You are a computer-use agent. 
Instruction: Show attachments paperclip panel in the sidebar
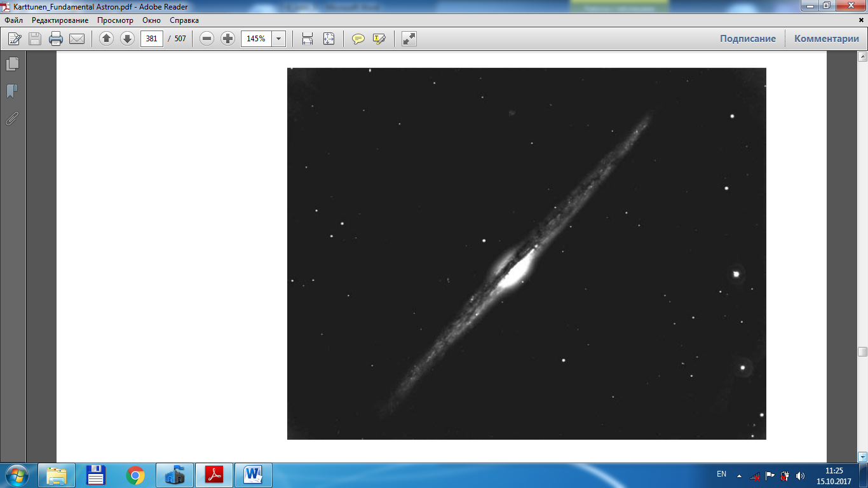click(12, 119)
